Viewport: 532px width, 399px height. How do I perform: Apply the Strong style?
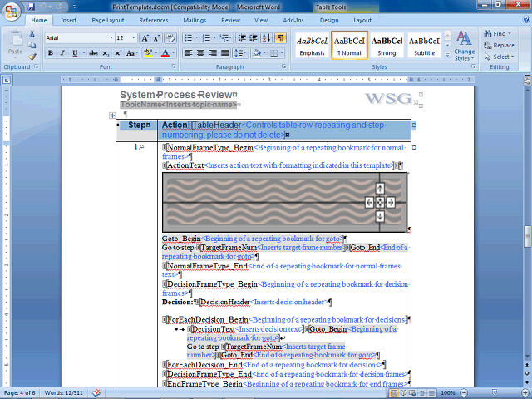(387, 46)
